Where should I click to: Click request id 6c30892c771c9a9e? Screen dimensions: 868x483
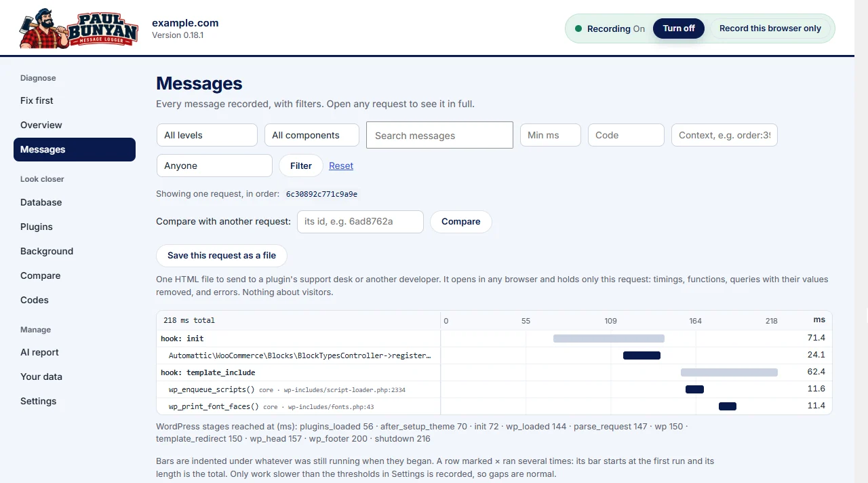coord(321,194)
